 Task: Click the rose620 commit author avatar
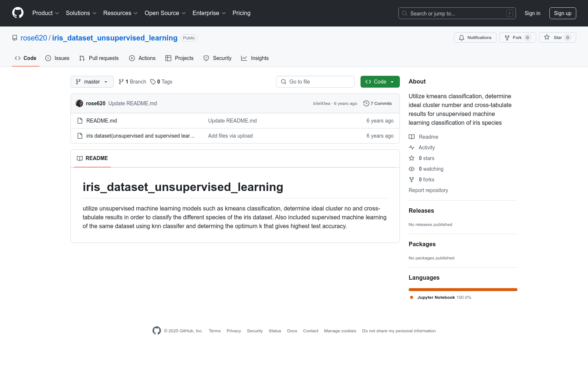(x=79, y=103)
